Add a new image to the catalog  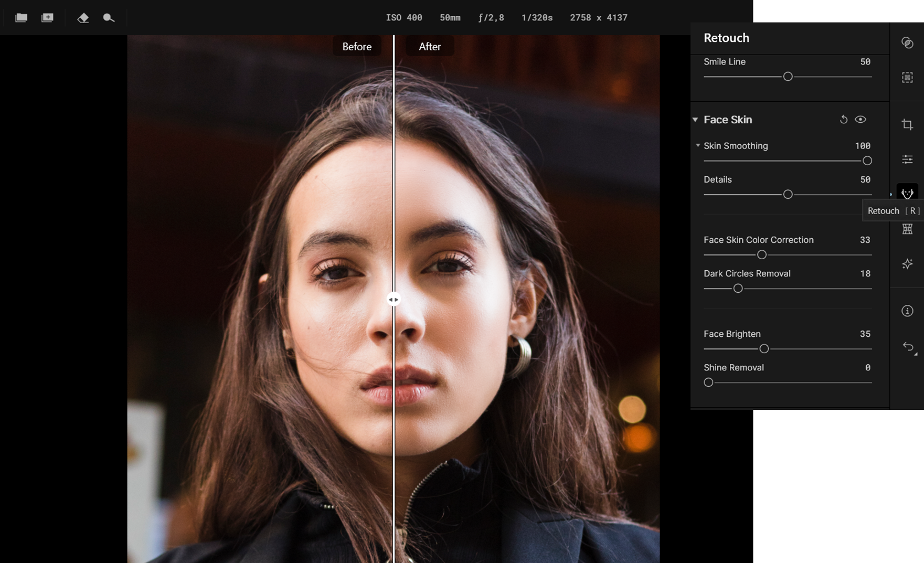pos(47,17)
